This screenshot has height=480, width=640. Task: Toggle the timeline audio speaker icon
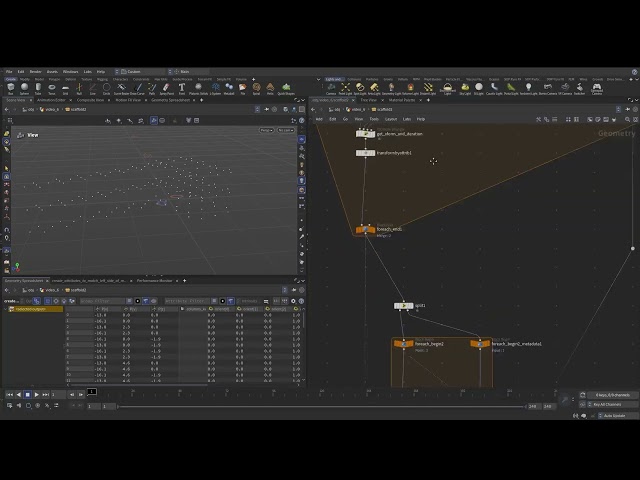[19, 406]
